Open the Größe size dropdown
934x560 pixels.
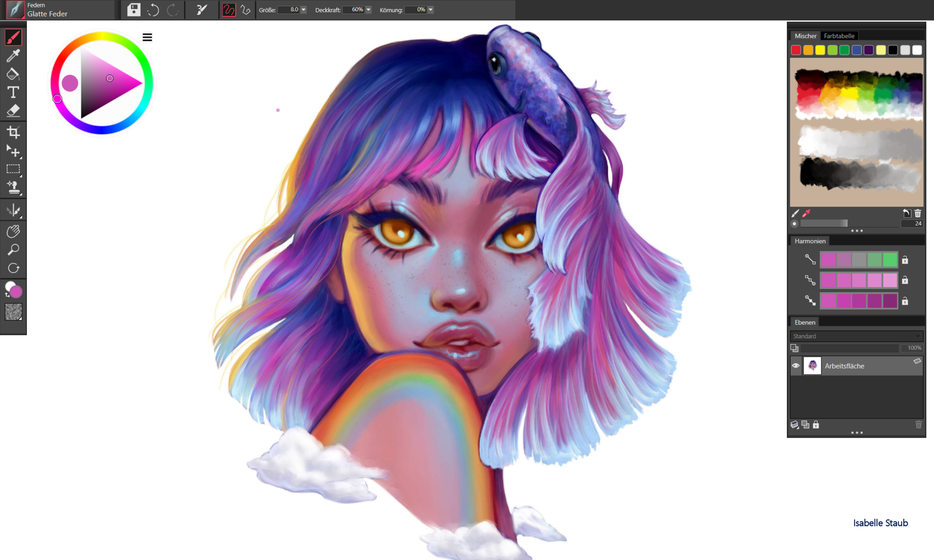click(303, 9)
